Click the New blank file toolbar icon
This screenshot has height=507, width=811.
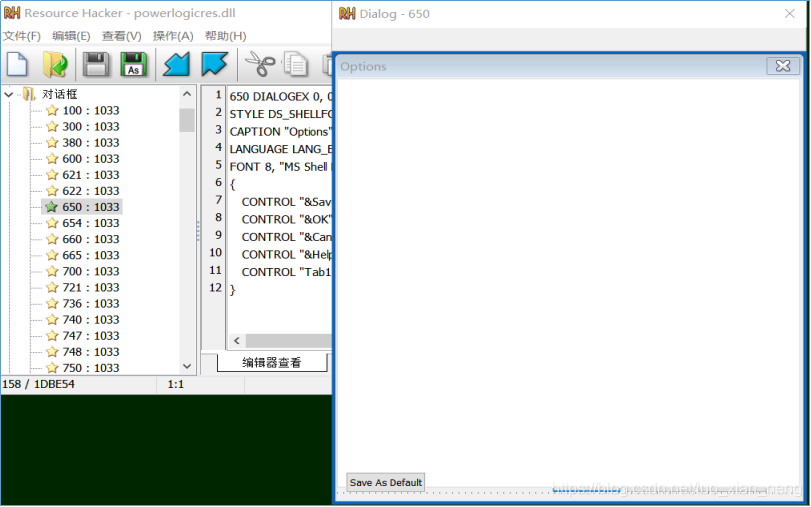(17, 64)
